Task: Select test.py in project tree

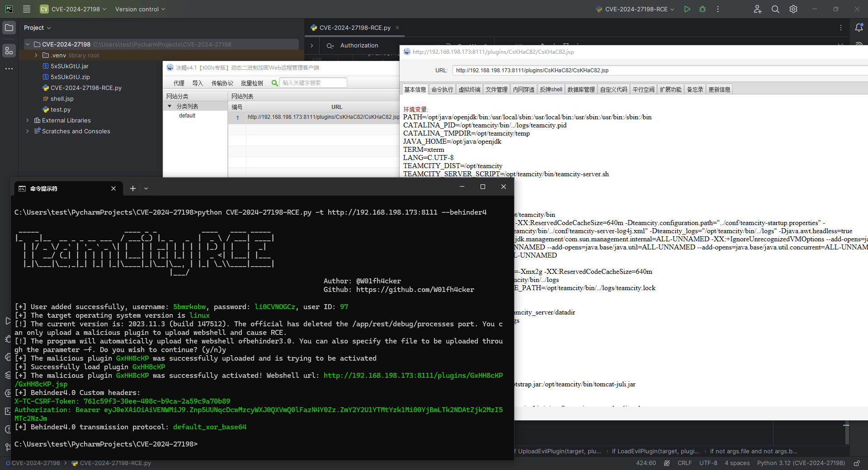Action: [61, 109]
